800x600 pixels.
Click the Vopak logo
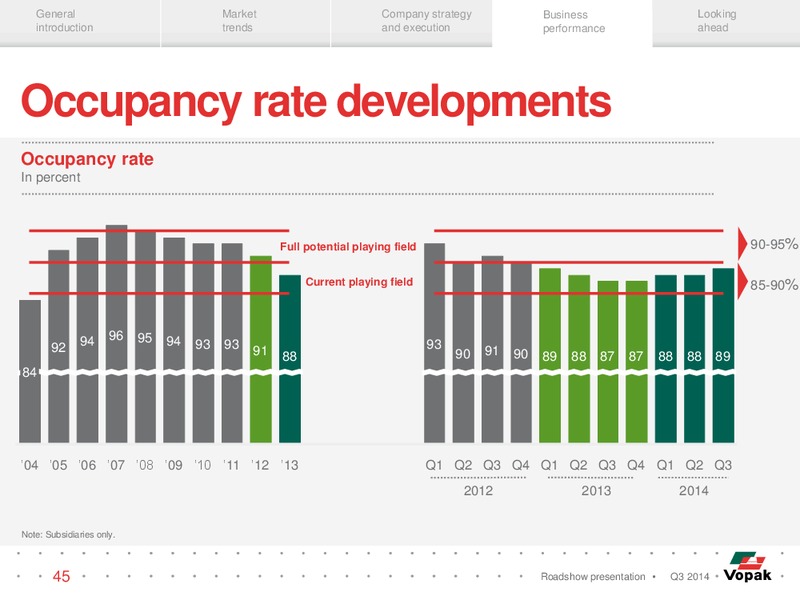click(747, 567)
